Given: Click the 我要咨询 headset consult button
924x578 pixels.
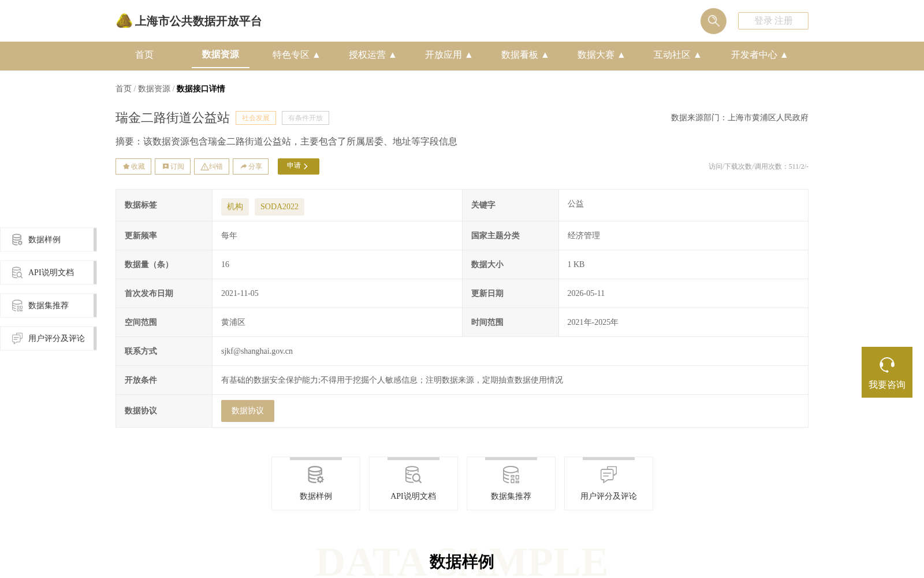Looking at the screenshot, I should point(887,372).
